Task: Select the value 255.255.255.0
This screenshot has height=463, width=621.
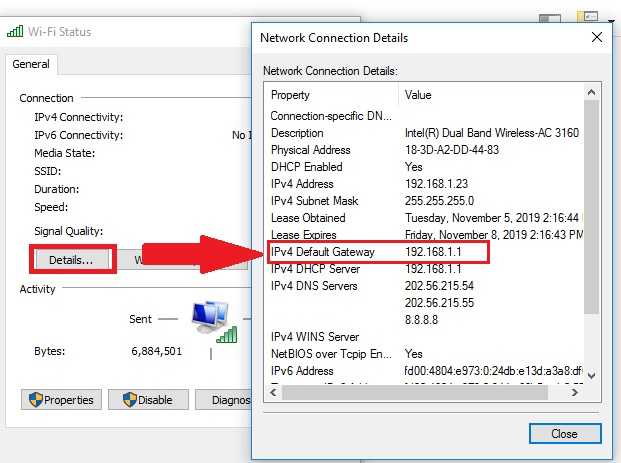Action: 439,201
